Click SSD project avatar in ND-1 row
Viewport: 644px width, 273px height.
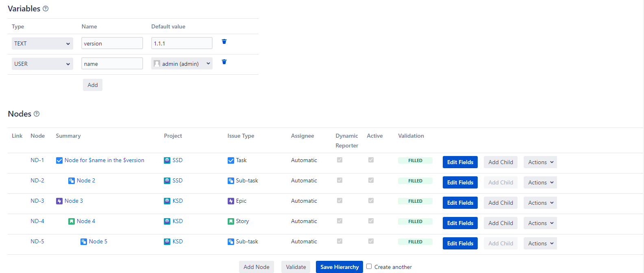tap(167, 160)
